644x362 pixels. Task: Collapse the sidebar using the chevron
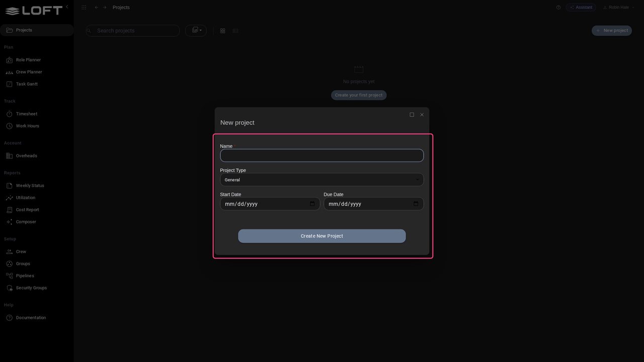tap(67, 7)
